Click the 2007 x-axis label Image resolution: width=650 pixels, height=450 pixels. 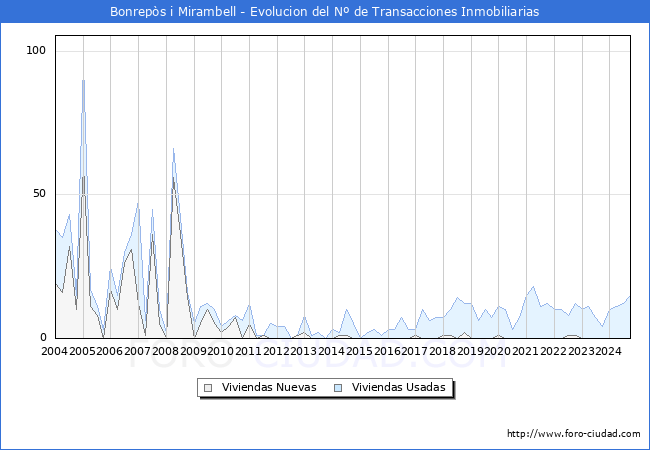pos(137,351)
